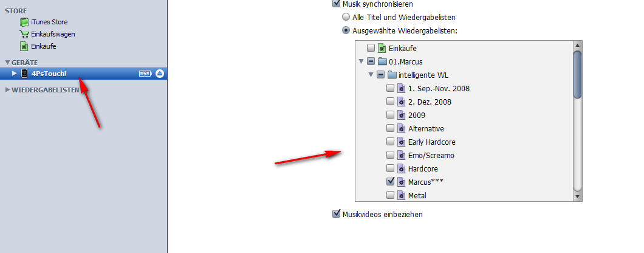Screen dimensions: 644x253
Task: Check the Alternative playlist checkbox
Action: (x=391, y=129)
